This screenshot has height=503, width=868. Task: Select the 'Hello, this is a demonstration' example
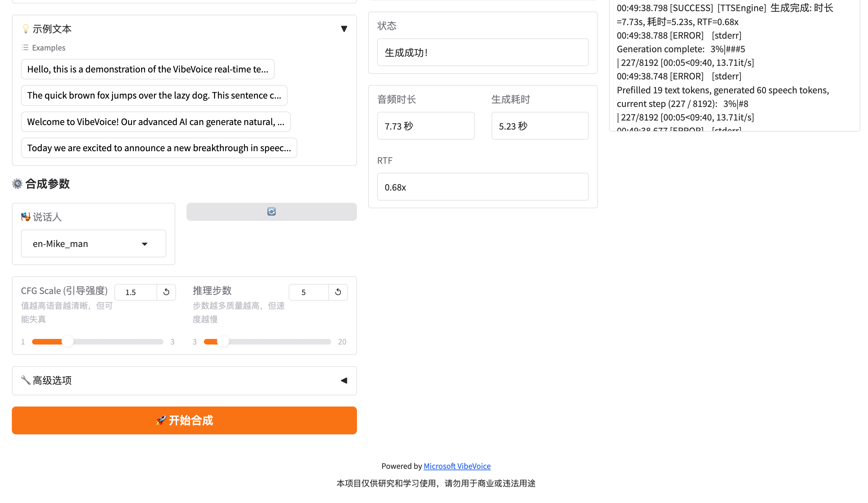147,69
